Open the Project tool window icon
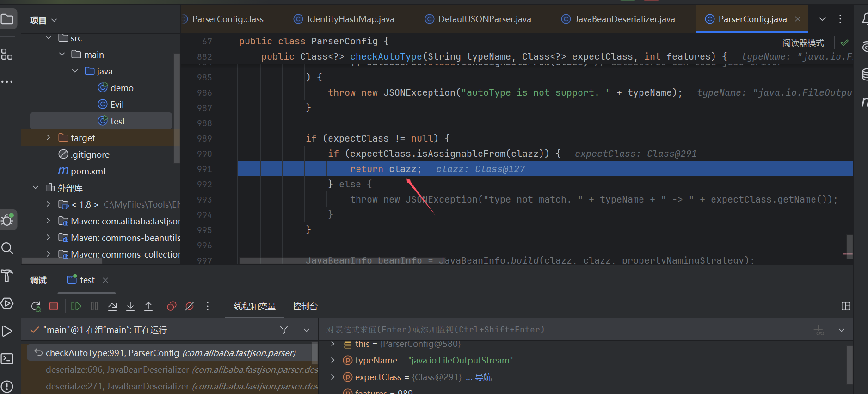Viewport: 868px width, 394px height. tap(7, 19)
